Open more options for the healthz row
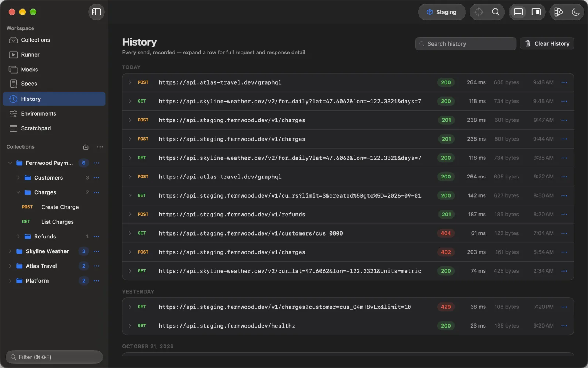588x368 pixels. point(564,326)
